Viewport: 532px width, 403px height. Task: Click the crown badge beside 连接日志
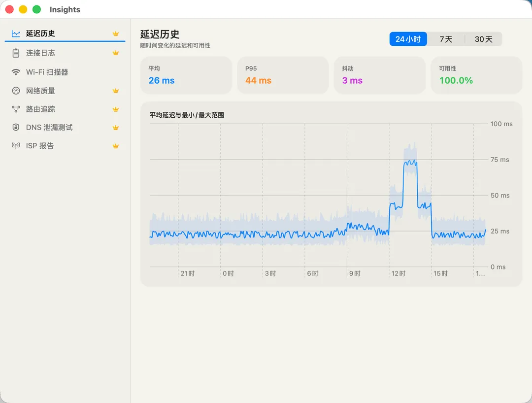[116, 53]
